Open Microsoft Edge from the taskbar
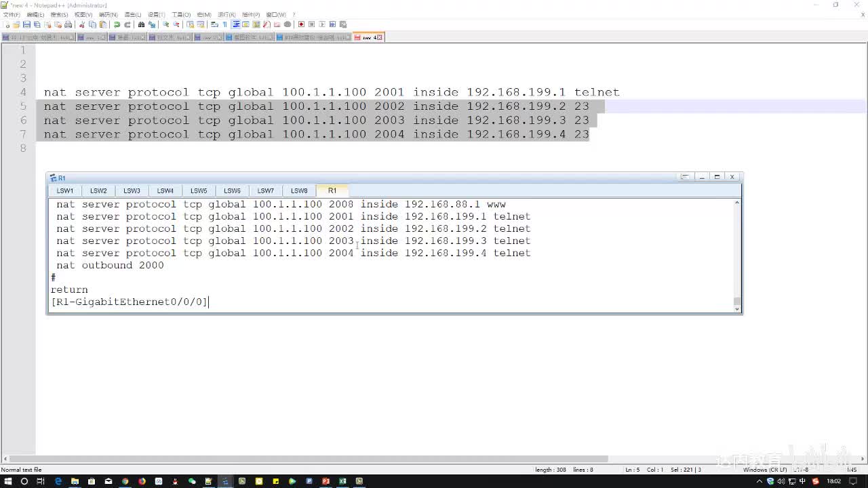Viewport: 868px width, 488px height. (x=58, y=481)
